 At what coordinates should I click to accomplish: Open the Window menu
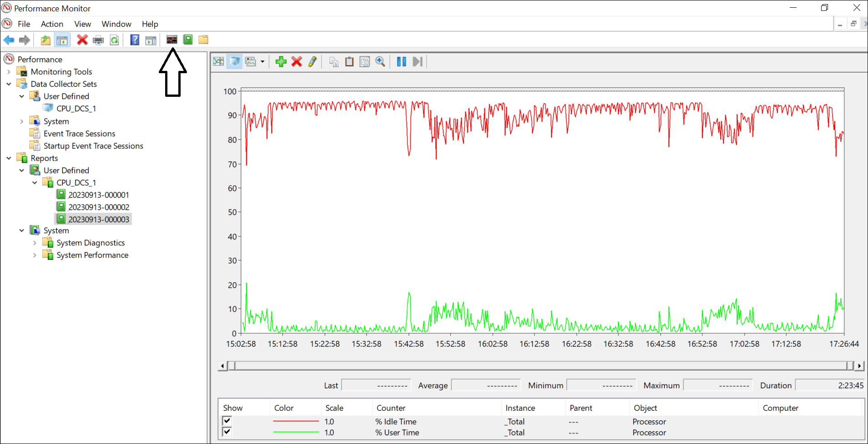point(116,24)
